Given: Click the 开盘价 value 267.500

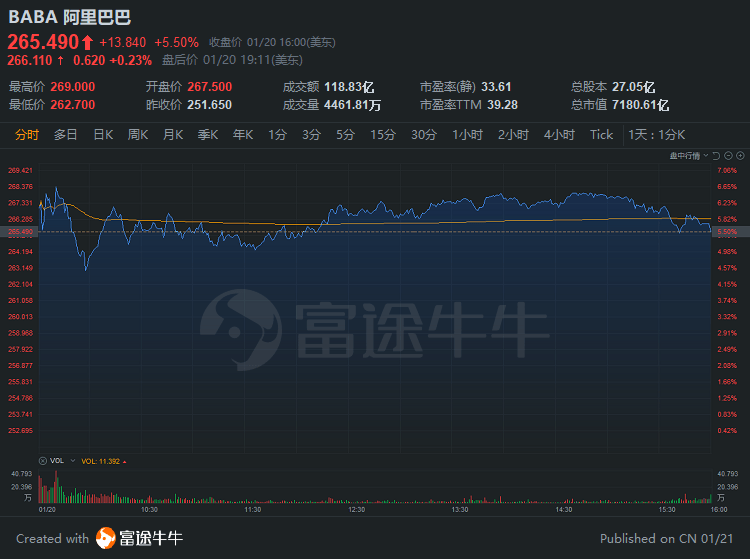Looking at the screenshot, I should [x=210, y=87].
